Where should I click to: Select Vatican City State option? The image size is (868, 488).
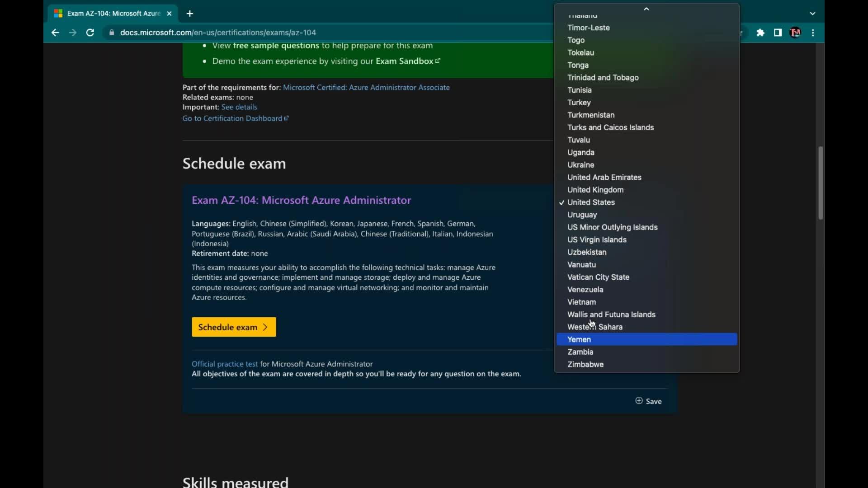tap(646, 277)
